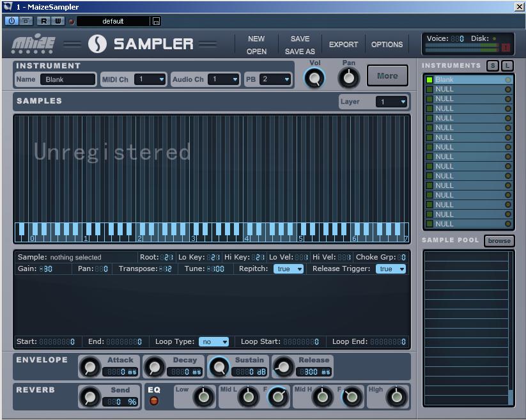
Task: Open the MIDI Ch dropdown
Action: pyautogui.click(x=150, y=79)
